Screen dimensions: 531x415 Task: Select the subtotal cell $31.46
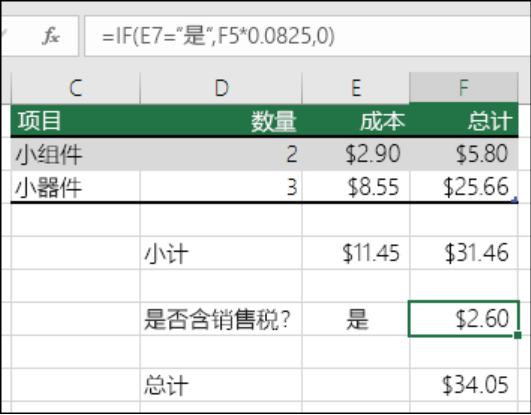pos(464,253)
